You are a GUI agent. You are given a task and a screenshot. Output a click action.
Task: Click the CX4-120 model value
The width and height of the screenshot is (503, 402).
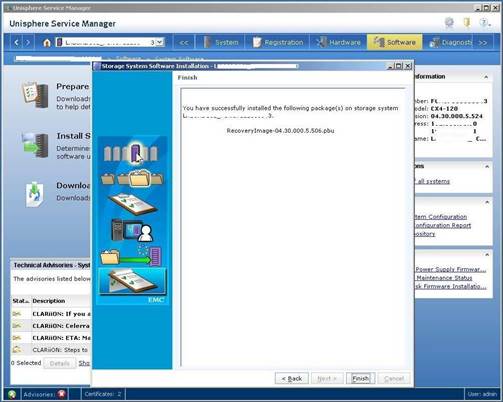pyautogui.click(x=444, y=109)
